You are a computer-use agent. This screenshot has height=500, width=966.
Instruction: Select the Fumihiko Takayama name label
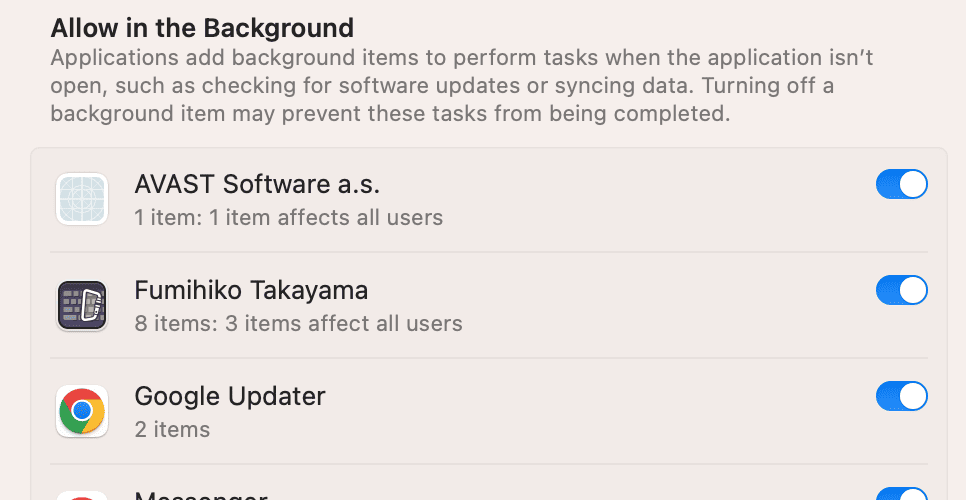251,290
